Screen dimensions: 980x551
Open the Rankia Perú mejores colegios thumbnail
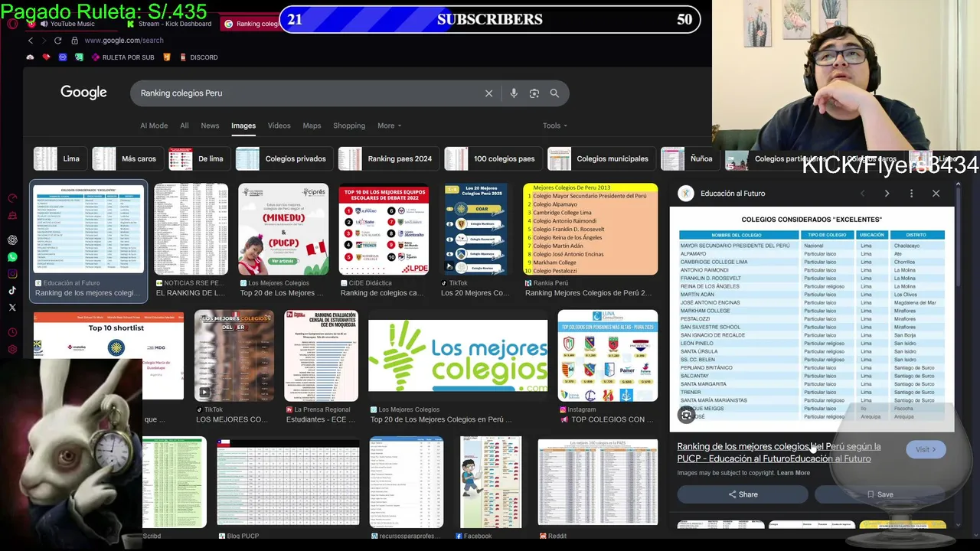(590, 229)
